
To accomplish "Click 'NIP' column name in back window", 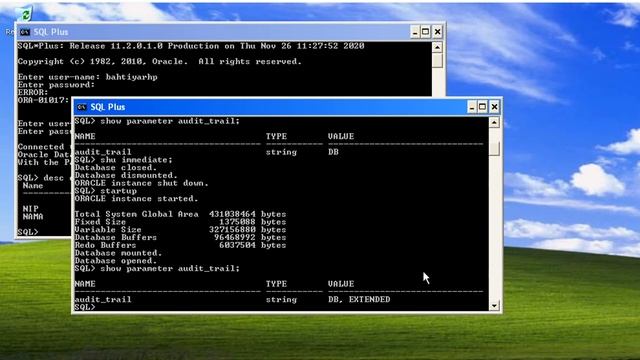I will 30,209.
